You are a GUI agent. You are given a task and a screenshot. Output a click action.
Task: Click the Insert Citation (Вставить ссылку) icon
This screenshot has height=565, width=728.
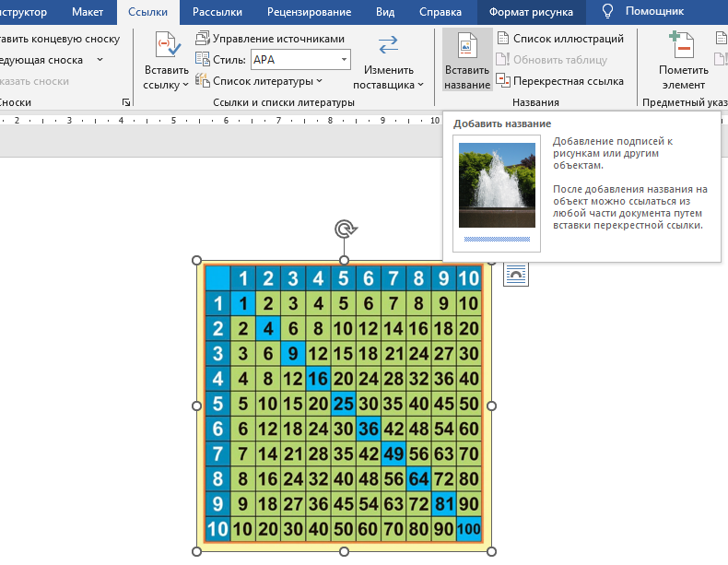pyautogui.click(x=167, y=48)
